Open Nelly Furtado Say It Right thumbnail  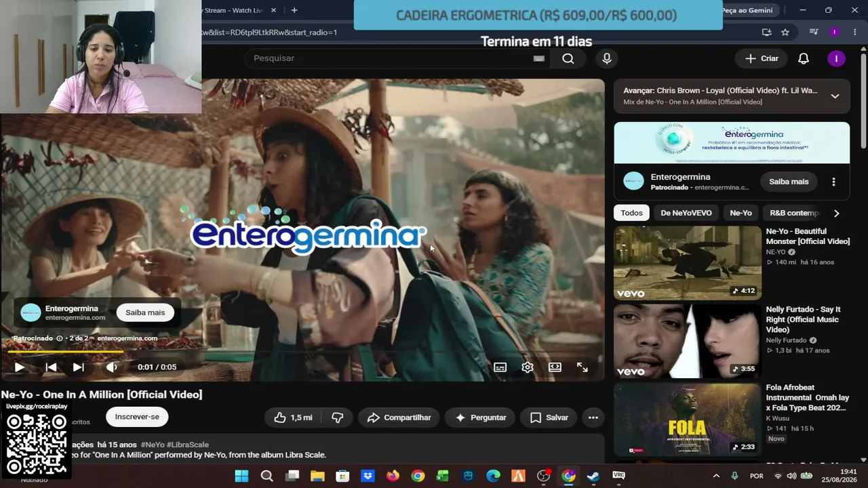click(x=688, y=341)
